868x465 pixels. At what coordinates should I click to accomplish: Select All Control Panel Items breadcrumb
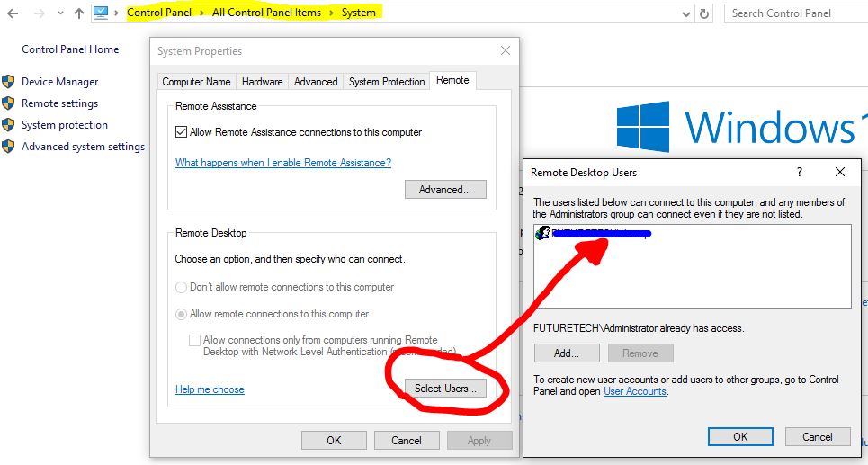click(x=266, y=13)
